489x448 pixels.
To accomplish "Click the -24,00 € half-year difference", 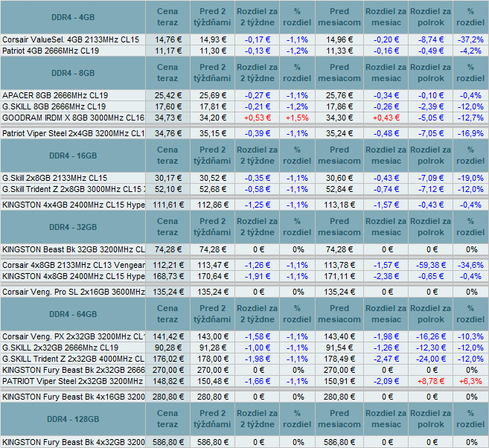I will pyautogui.click(x=431, y=359).
